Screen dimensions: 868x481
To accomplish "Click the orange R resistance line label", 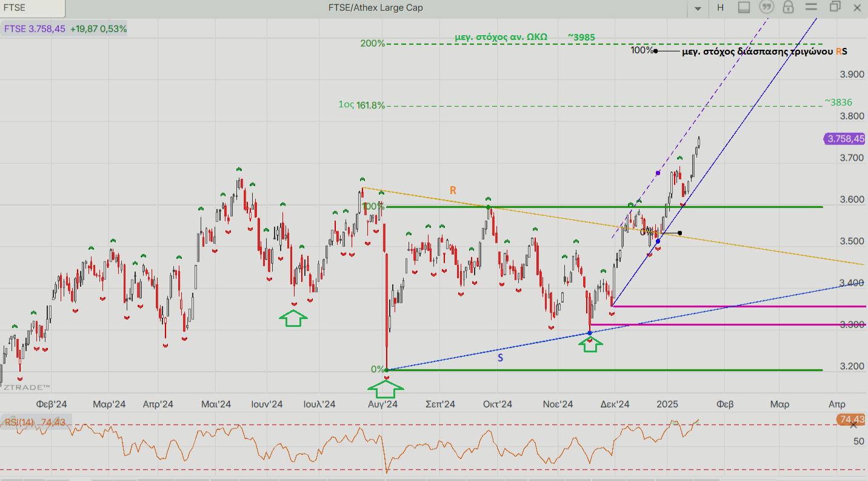I will [x=453, y=190].
